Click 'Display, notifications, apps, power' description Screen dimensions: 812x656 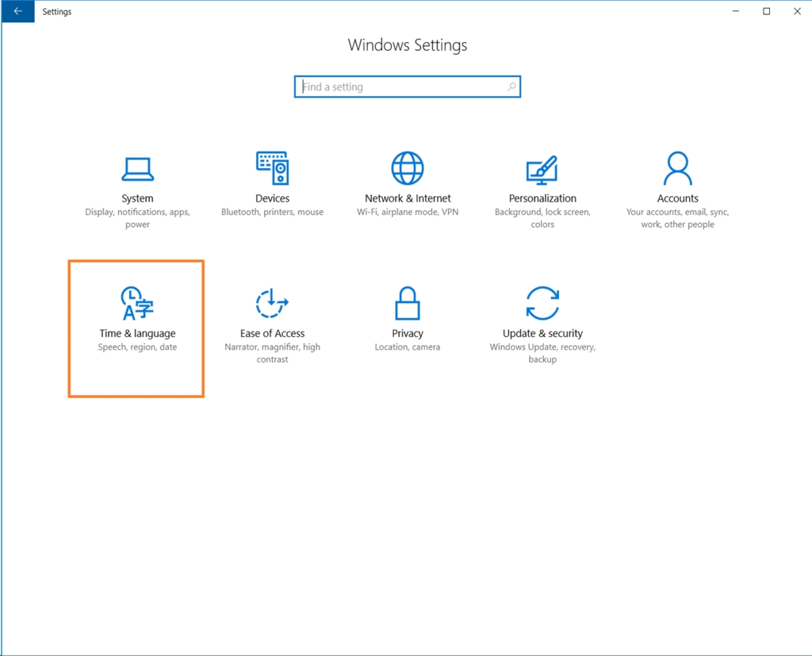[137, 218]
